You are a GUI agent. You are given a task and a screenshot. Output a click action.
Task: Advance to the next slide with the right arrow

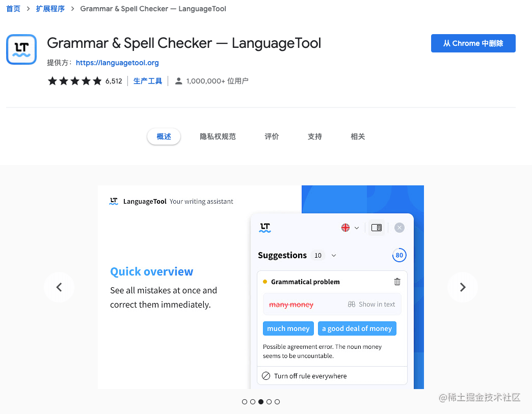click(x=463, y=287)
